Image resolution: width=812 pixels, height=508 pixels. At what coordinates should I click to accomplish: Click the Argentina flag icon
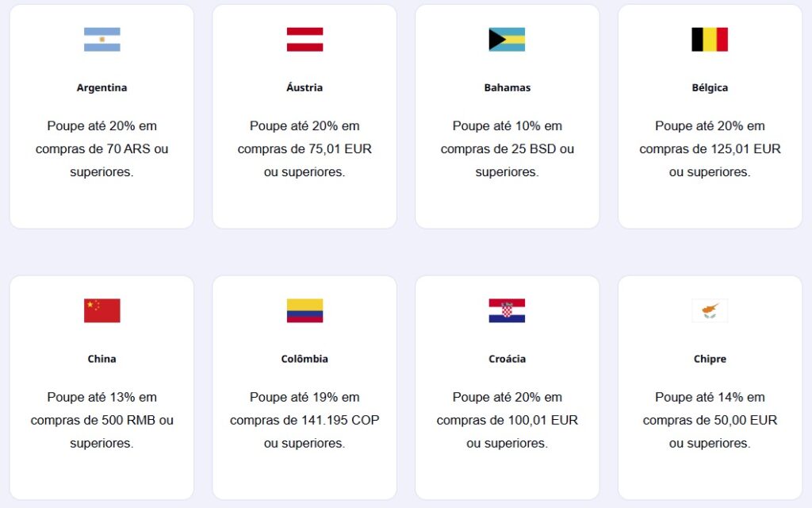[x=101, y=40]
